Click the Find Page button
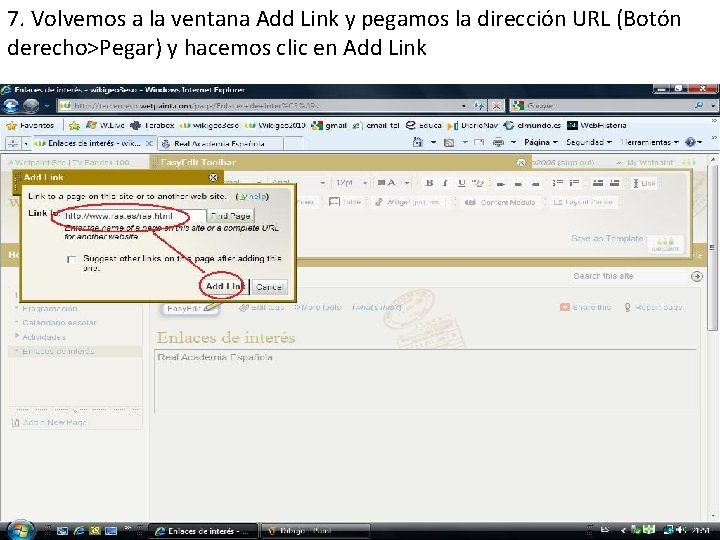The height and width of the screenshot is (540, 720). point(231,216)
